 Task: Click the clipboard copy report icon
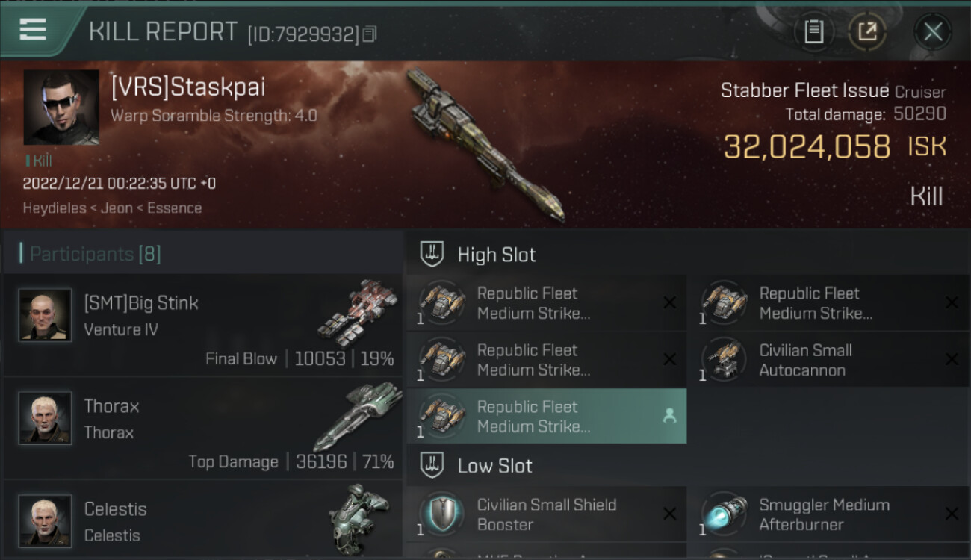(813, 31)
